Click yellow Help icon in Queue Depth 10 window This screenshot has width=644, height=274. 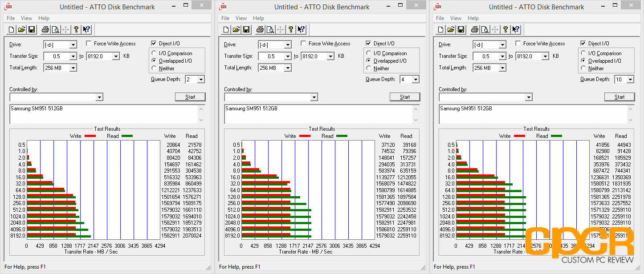pyautogui.click(x=505, y=30)
